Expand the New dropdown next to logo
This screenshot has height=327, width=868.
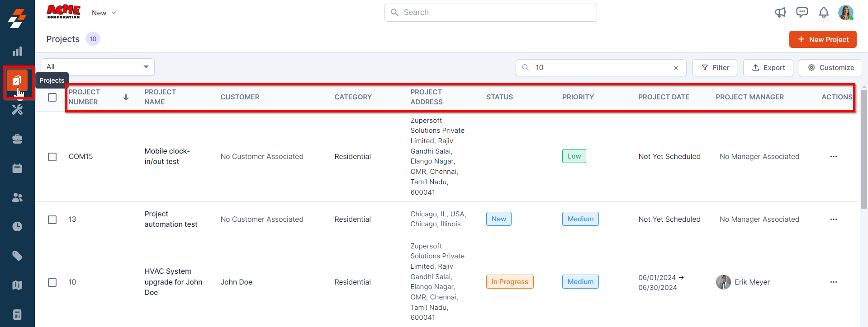(104, 13)
